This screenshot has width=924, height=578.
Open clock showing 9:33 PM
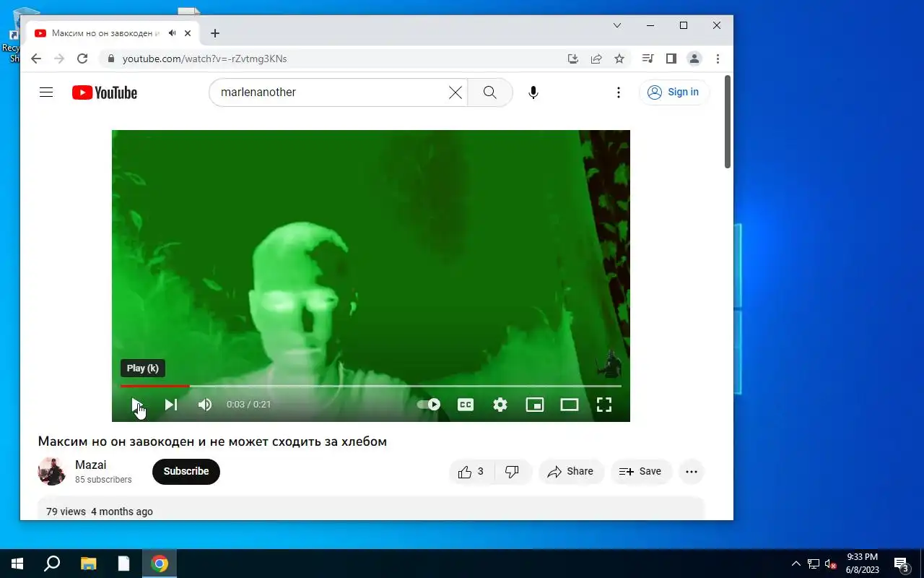[863, 564]
